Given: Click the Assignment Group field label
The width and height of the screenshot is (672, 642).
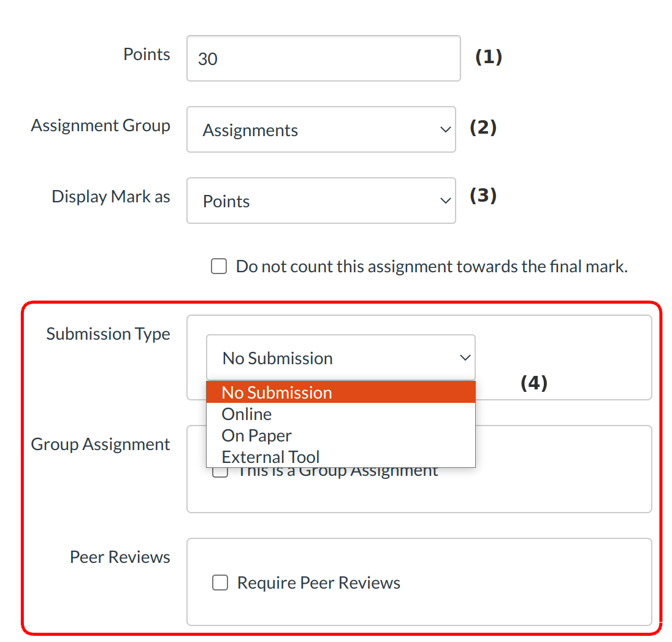Looking at the screenshot, I should coord(101,126).
